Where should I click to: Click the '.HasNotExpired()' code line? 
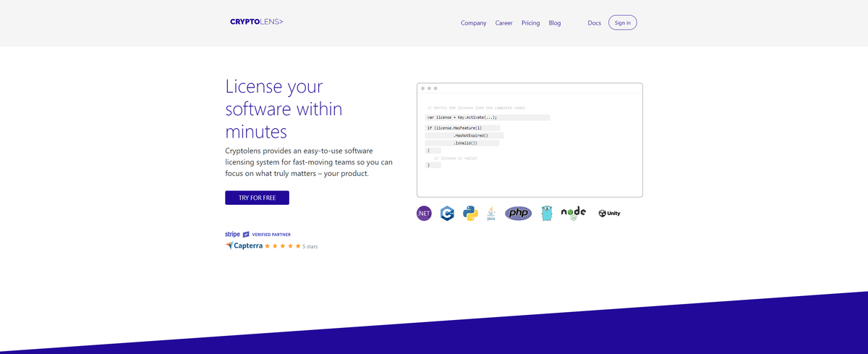(471, 135)
